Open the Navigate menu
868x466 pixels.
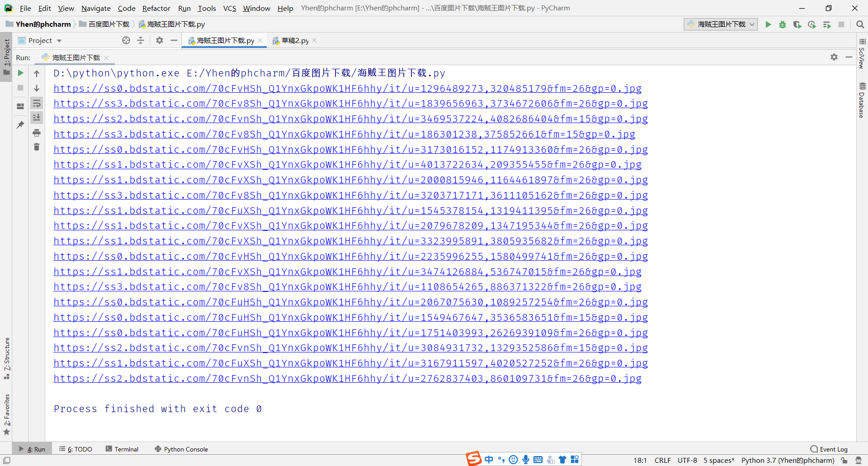pos(96,8)
